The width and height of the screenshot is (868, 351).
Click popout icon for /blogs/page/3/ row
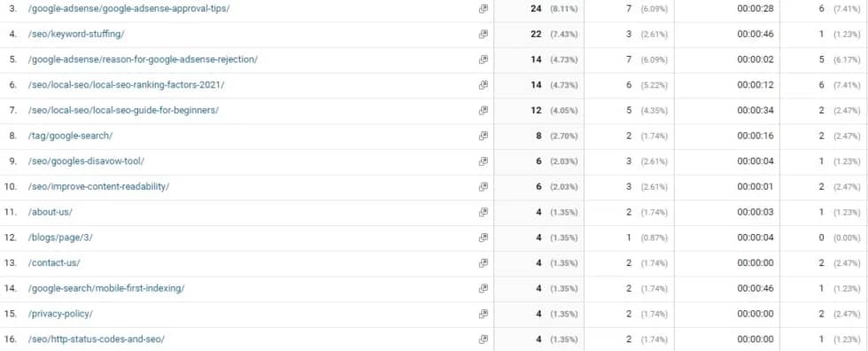[x=484, y=238]
